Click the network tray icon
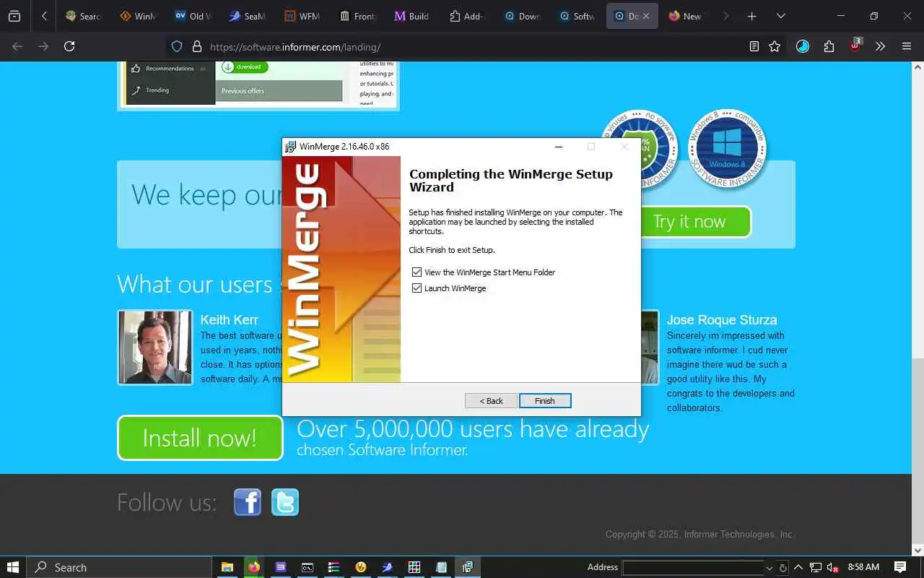Image resolution: width=924 pixels, height=578 pixels. point(816,567)
